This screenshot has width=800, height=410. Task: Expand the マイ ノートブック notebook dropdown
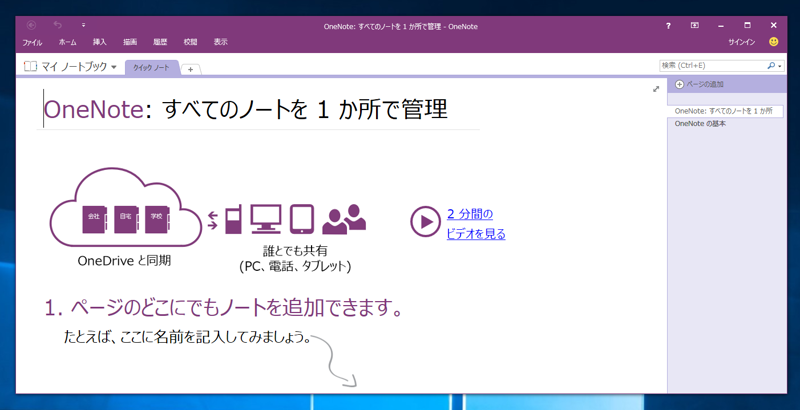coord(113,67)
